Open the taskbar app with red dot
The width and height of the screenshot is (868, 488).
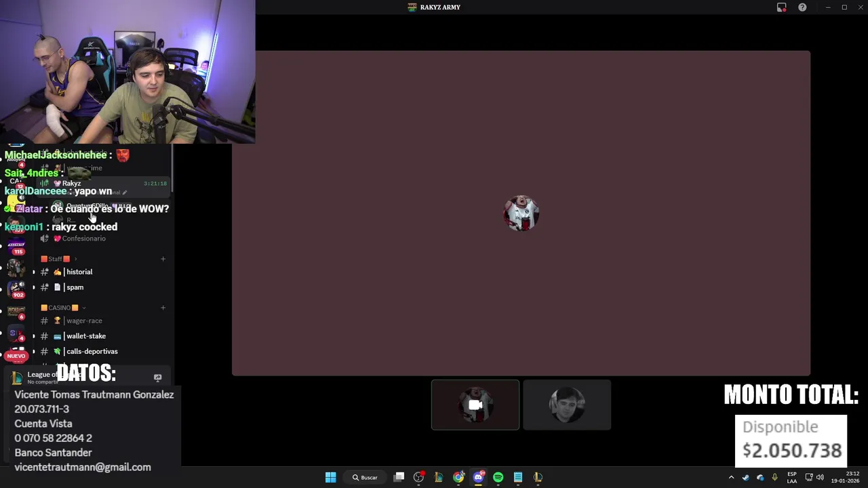[x=418, y=477]
